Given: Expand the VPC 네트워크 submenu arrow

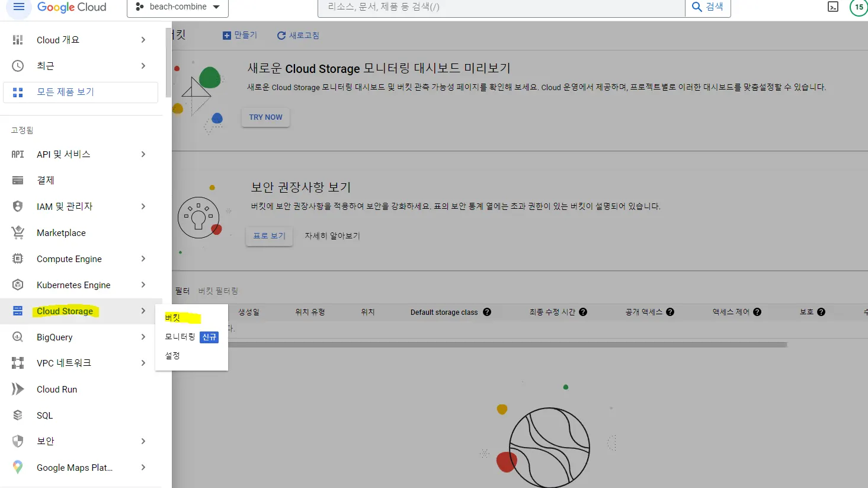Looking at the screenshot, I should point(143,363).
